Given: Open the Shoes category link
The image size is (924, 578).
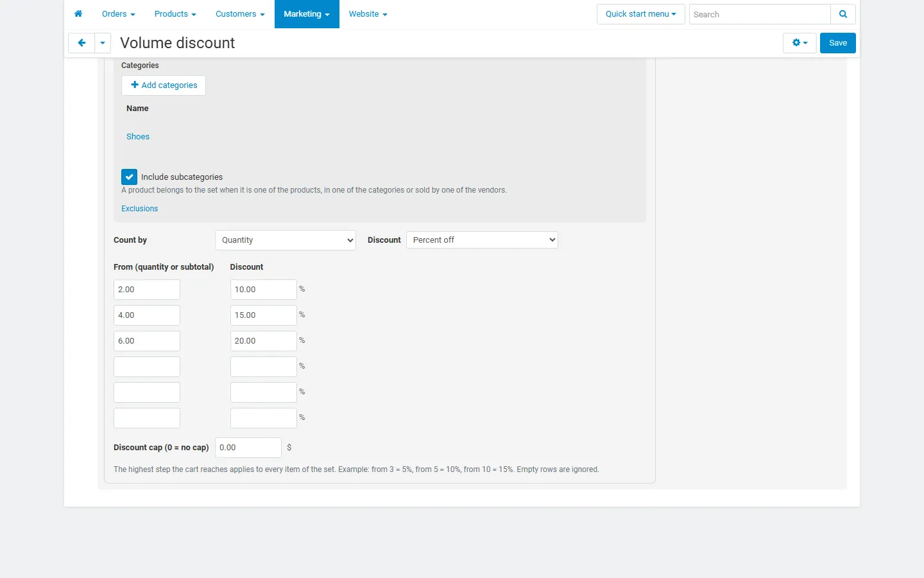Looking at the screenshot, I should point(138,137).
